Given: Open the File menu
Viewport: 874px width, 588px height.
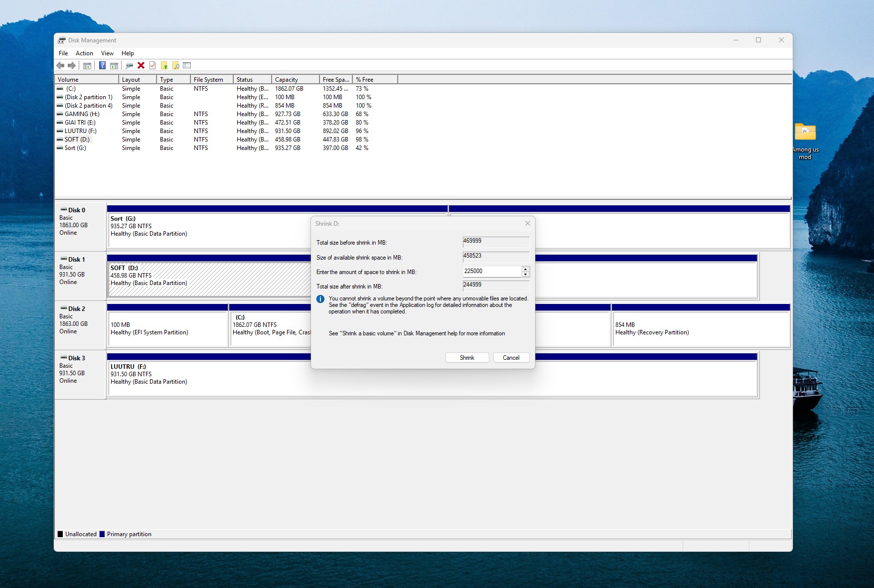Looking at the screenshot, I should tap(63, 53).
